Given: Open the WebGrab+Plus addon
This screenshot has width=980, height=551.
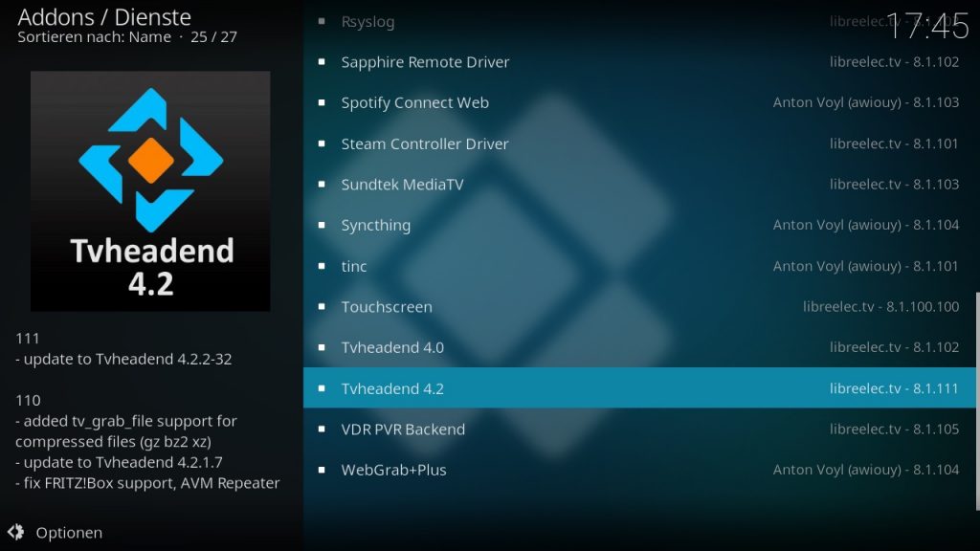Looking at the screenshot, I should click(641, 470).
